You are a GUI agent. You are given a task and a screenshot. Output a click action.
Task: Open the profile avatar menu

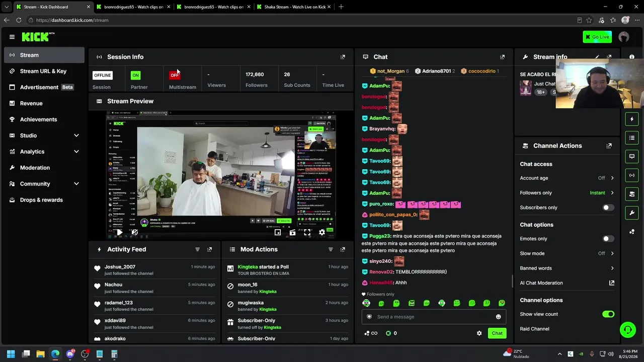[x=624, y=37]
